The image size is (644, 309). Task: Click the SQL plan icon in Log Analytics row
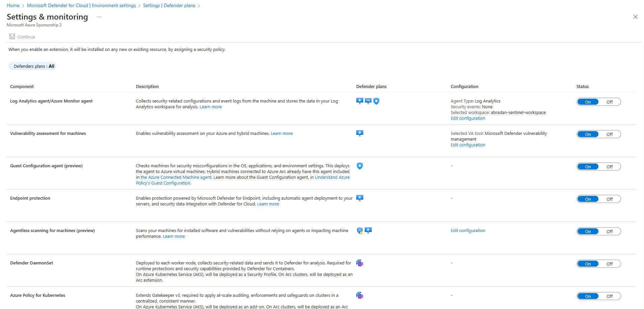pyautogui.click(x=368, y=101)
